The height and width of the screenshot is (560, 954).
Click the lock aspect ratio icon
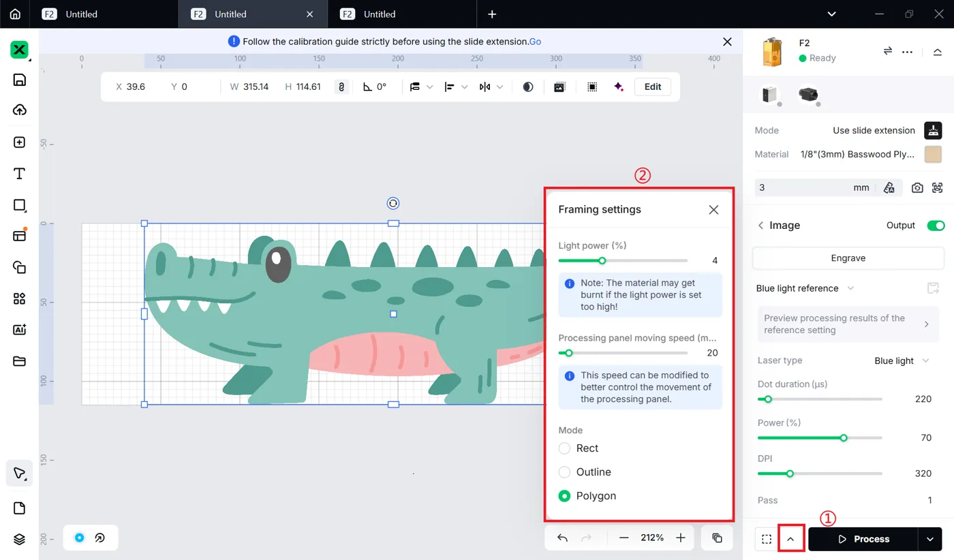342,87
